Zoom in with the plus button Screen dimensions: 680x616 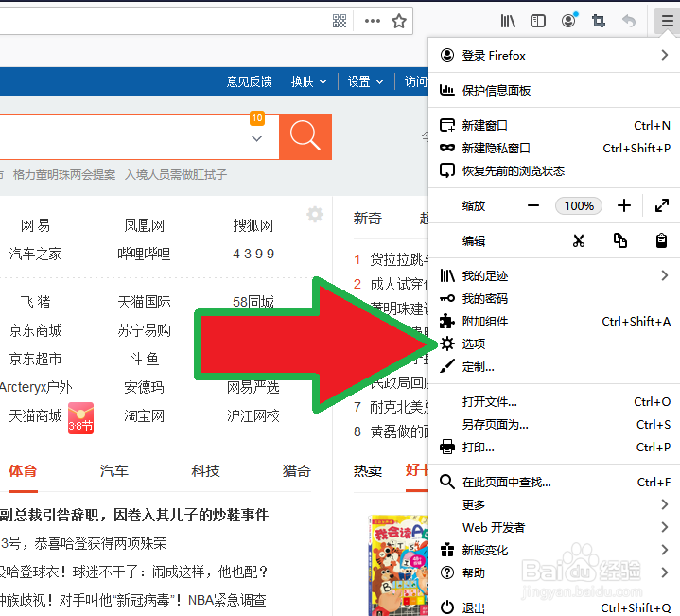pyautogui.click(x=624, y=205)
